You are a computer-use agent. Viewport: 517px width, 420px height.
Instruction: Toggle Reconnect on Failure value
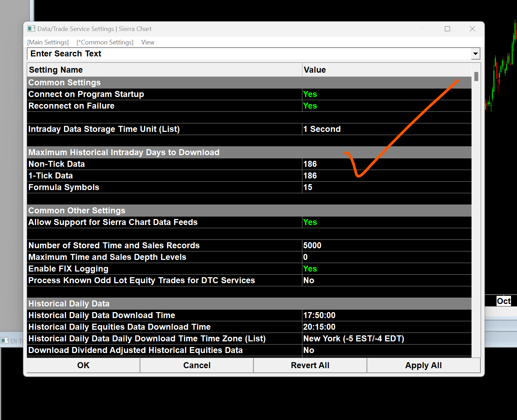point(387,106)
